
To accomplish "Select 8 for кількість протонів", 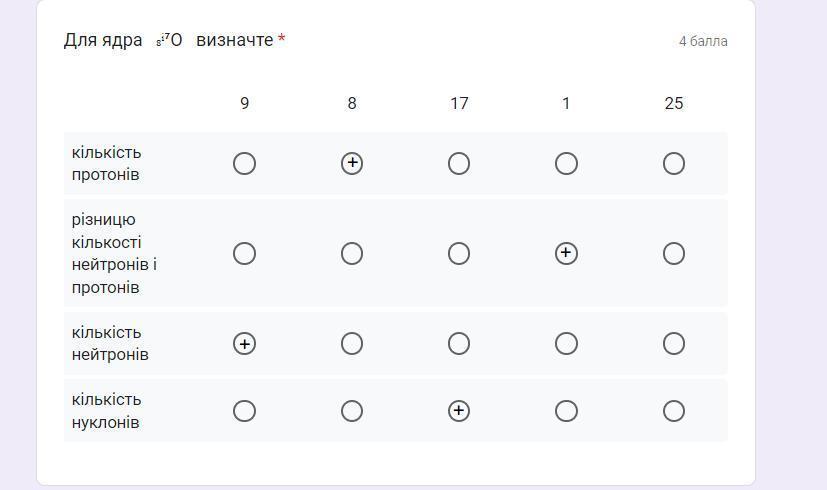I will [x=352, y=163].
